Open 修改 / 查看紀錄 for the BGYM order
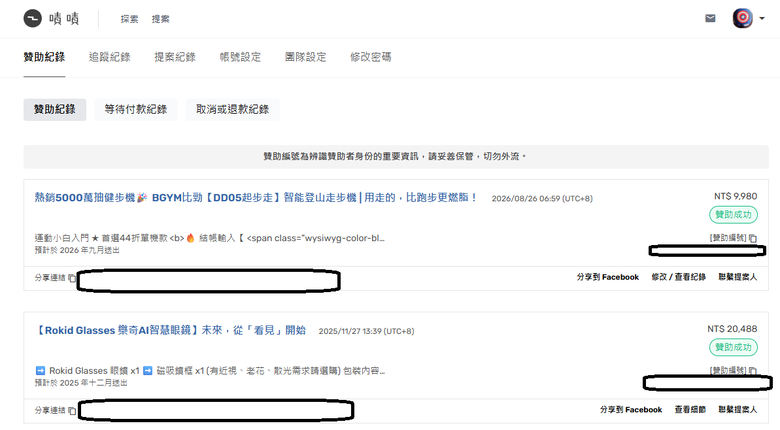This screenshot has height=430, width=780. tap(679, 277)
